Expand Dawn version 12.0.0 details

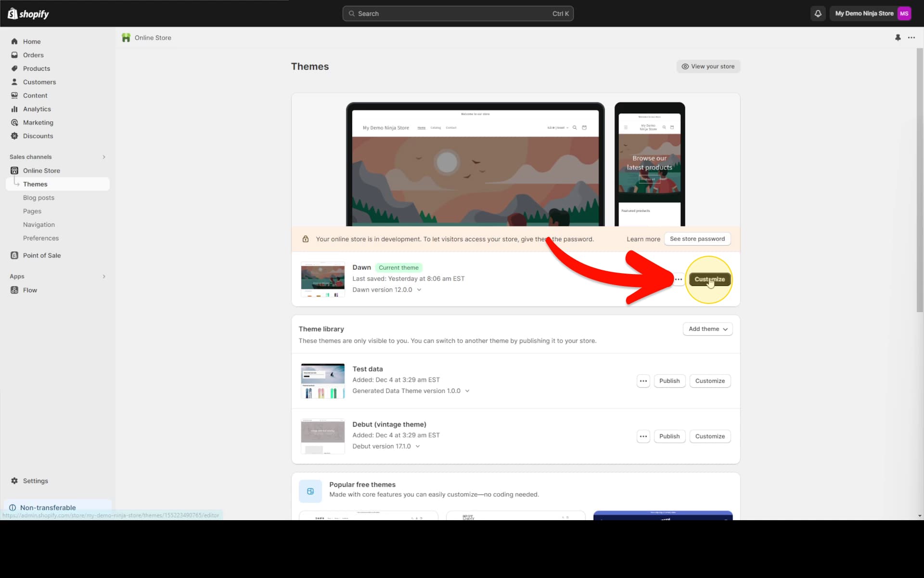(x=419, y=290)
